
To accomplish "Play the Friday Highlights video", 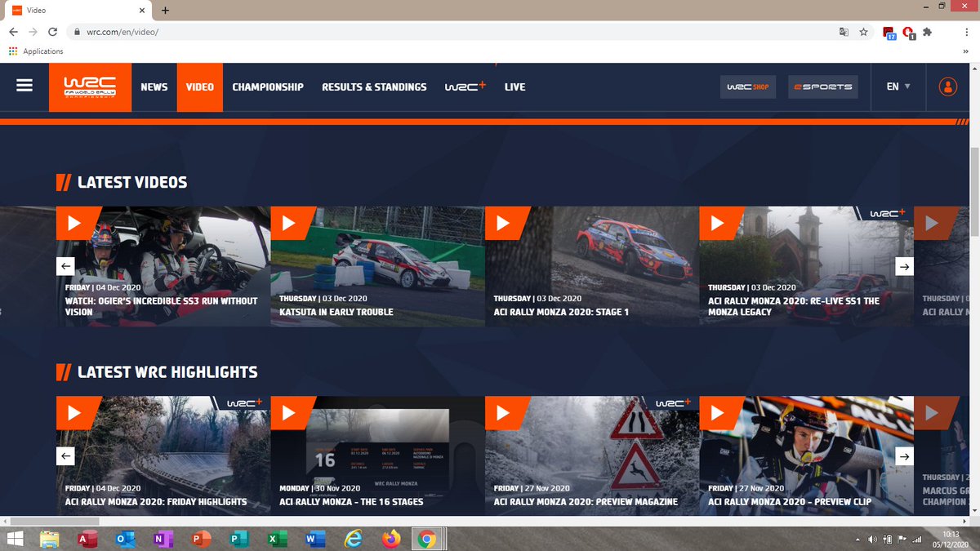I will [75, 413].
